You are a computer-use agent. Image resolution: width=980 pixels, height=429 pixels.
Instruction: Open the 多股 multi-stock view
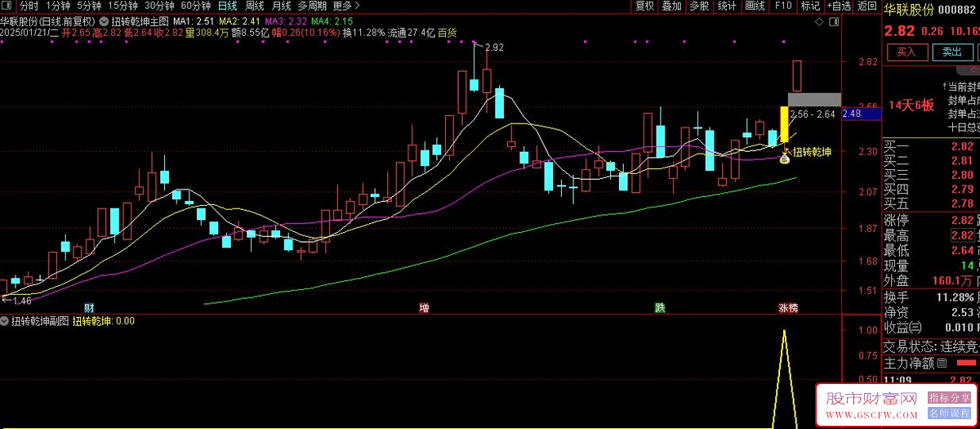click(699, 6)
